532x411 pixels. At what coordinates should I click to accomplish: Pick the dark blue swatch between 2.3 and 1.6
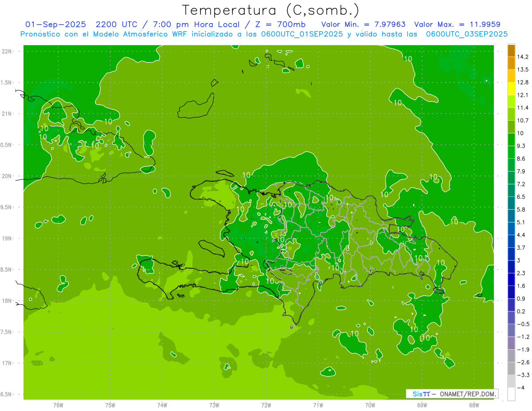(x=511, y=279)
